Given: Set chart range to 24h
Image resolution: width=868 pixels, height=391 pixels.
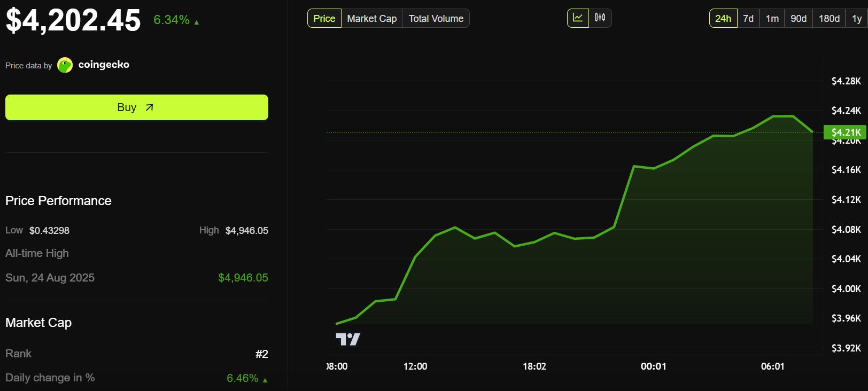Looking at the screenshot, I should point(723,18).
